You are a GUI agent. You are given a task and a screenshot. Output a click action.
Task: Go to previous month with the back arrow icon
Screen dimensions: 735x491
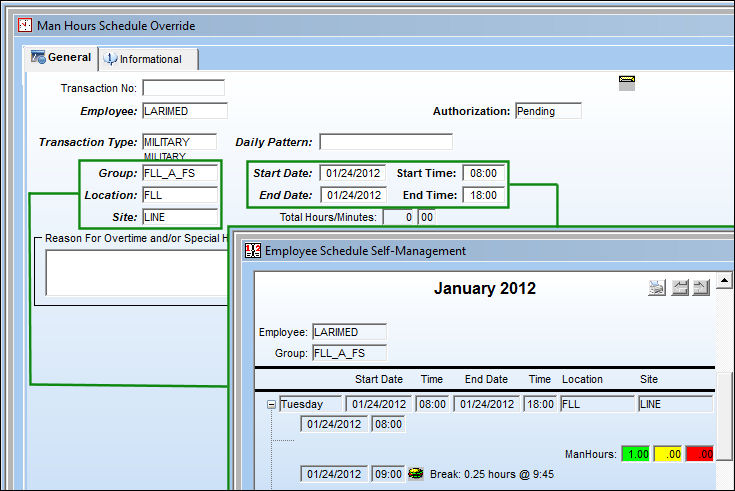pos(680,287)
